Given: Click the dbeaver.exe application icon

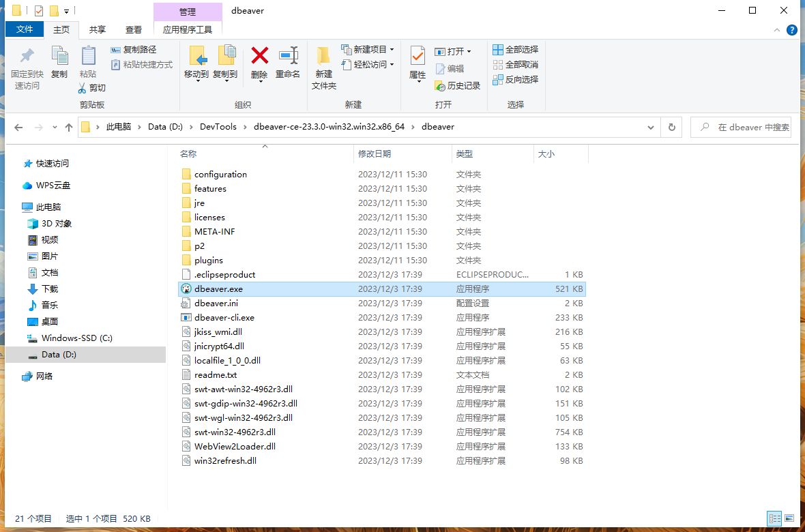Looking at the screenshot, I should (x=186, y=289).
